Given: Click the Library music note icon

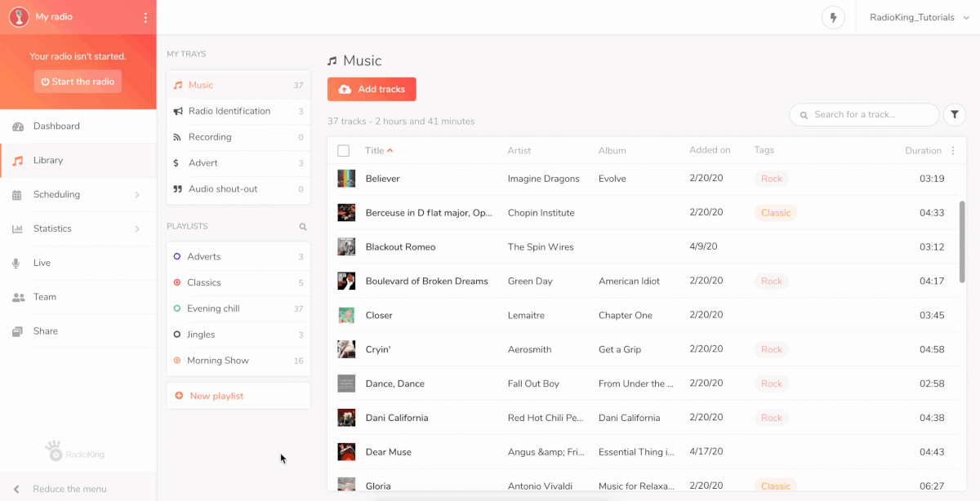Looking at the screenshot, I should click(18, 161).
